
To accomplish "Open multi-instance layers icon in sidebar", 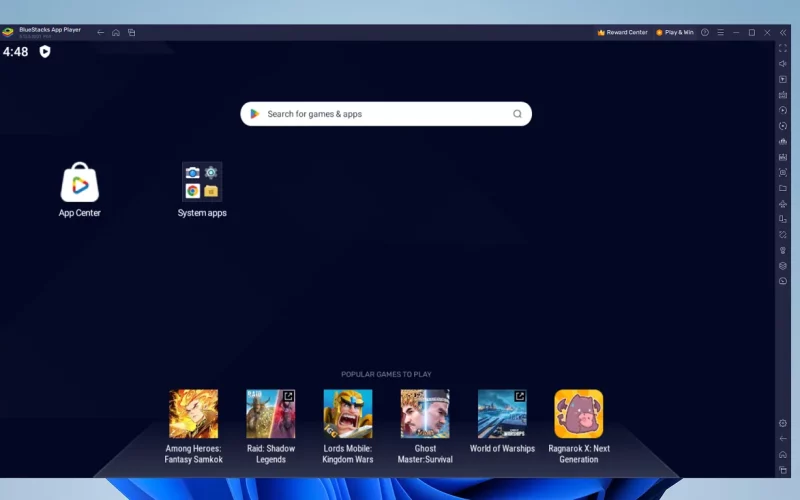I will coord(783,266).
